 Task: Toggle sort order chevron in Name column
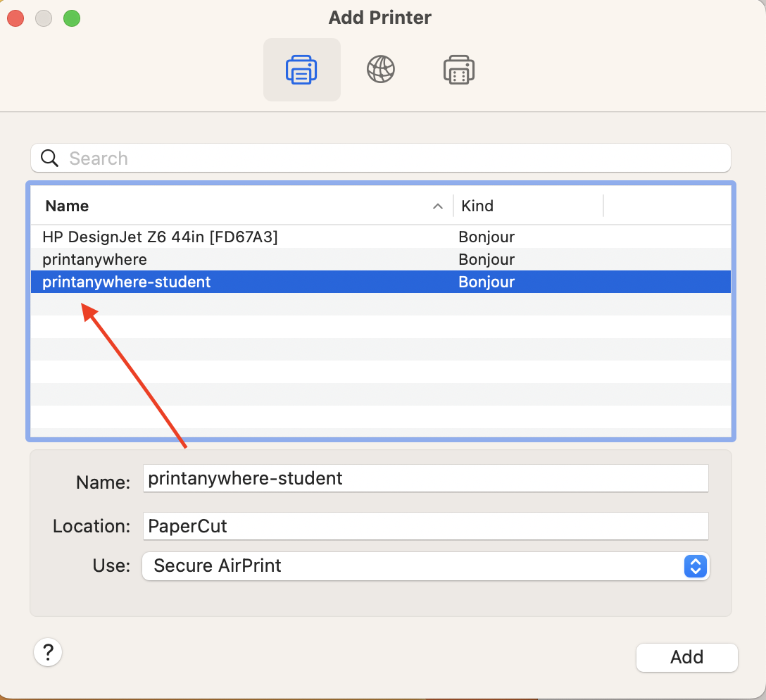point(438,206)
